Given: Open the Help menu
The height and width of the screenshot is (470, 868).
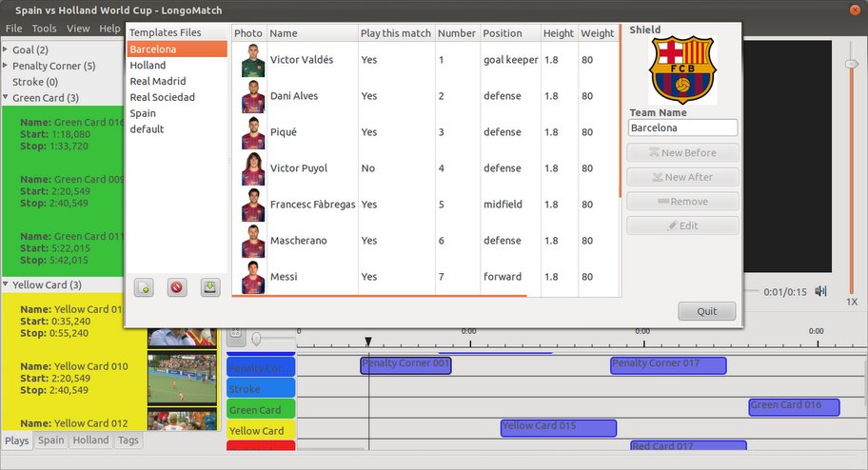Looking at the screenshot, I should coord(109,29).
